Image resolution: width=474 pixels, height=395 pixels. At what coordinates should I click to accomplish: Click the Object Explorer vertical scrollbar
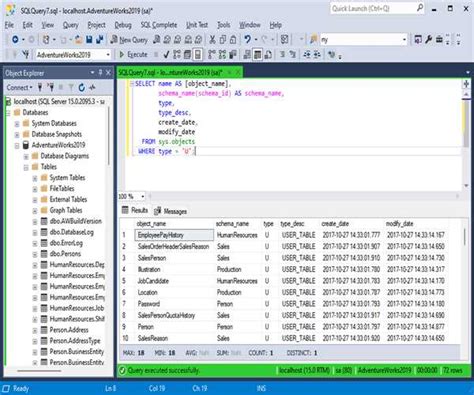pyautogui.click(x=108, y=136)
